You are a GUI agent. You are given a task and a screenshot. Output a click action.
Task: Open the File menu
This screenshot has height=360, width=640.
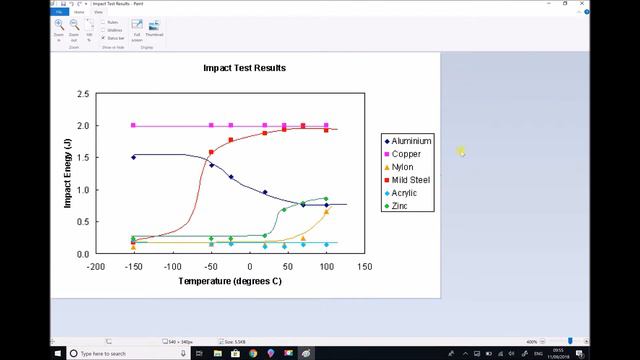[x=59, y=12]
